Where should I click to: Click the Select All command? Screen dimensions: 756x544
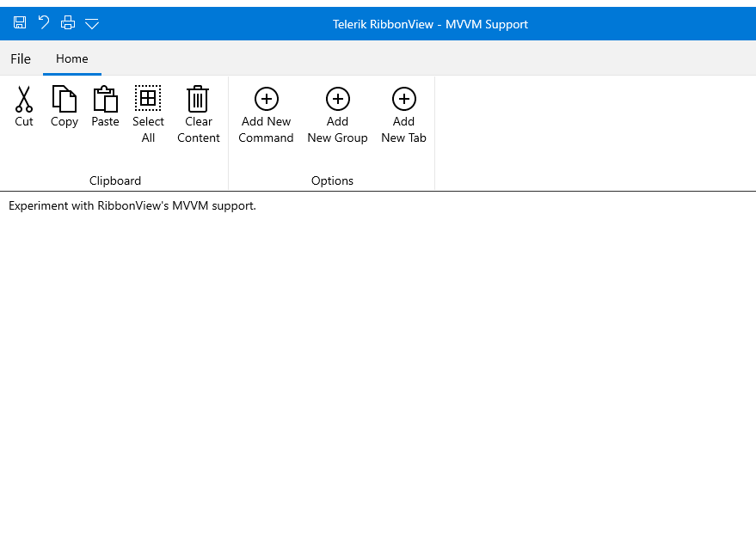click(148, 114)
